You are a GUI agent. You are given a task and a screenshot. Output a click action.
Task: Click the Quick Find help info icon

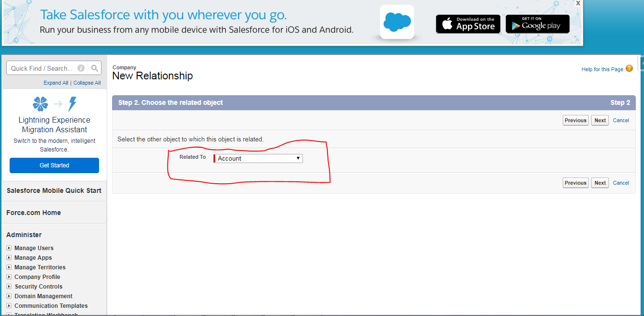tap(81, 68)
